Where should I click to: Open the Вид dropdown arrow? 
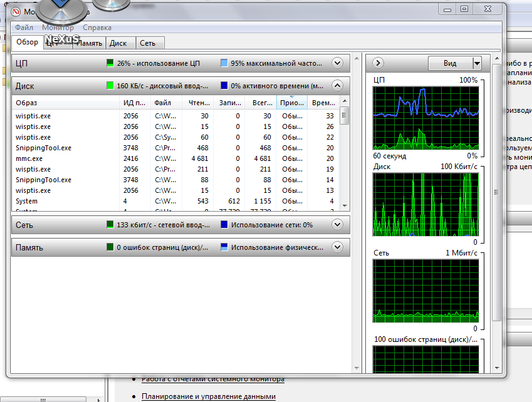click(477, 63)
